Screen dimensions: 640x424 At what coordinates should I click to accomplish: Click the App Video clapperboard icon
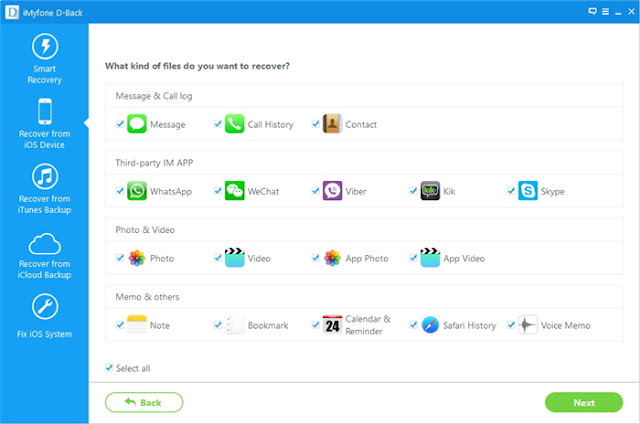click(x=430, y=258)
